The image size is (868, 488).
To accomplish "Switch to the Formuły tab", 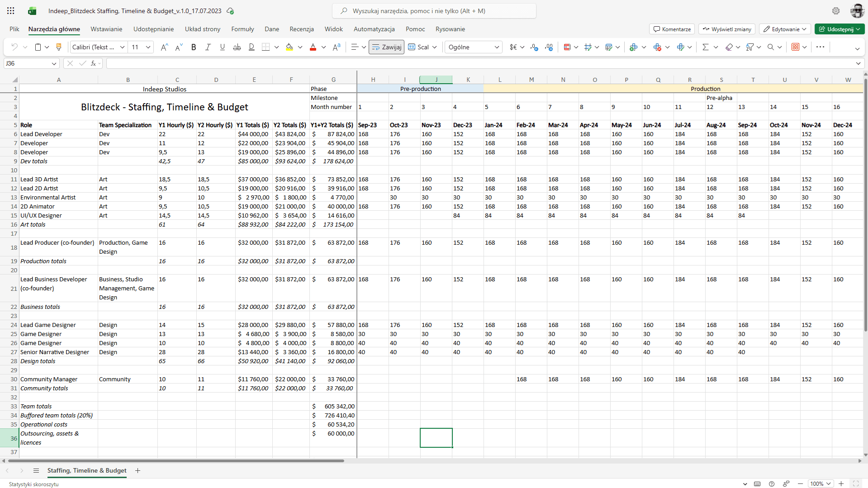I will 242,29.
